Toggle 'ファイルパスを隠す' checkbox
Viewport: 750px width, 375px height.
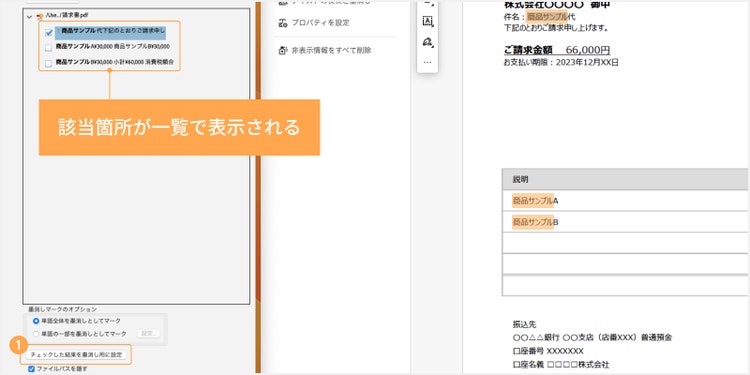32,369
